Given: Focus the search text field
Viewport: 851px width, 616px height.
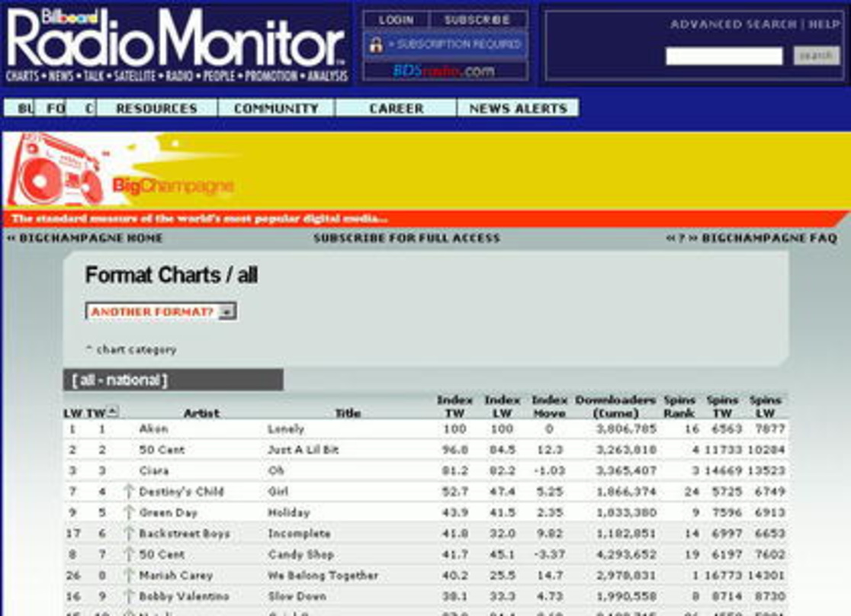Looking at the screenshot, I should click(x=724, y=56).
